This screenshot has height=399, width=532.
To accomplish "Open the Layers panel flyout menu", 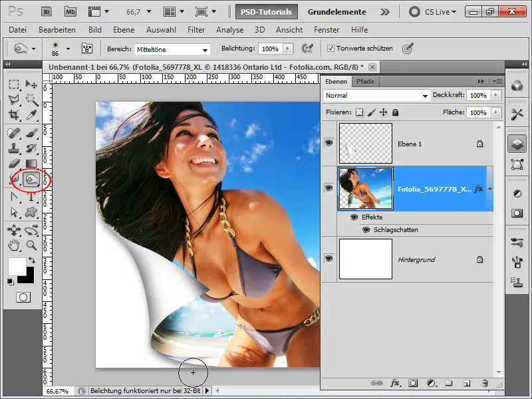I will click(497, 81).
